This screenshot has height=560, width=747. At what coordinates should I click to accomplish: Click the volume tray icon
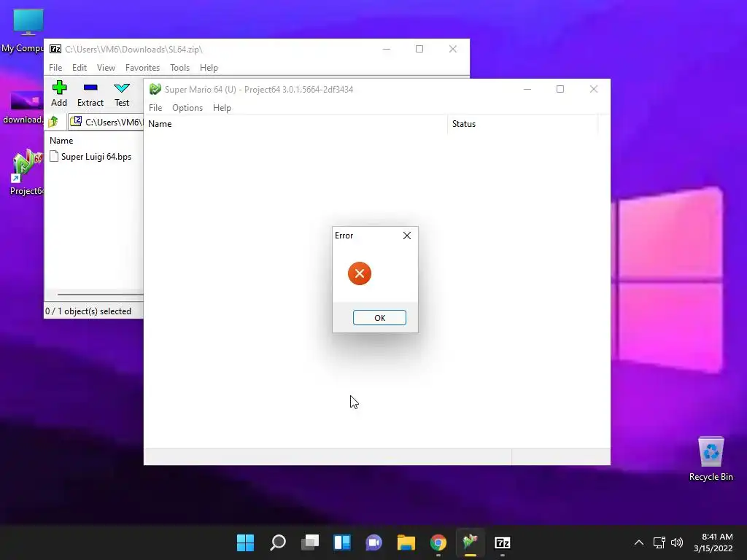click(x=677, y=542)
